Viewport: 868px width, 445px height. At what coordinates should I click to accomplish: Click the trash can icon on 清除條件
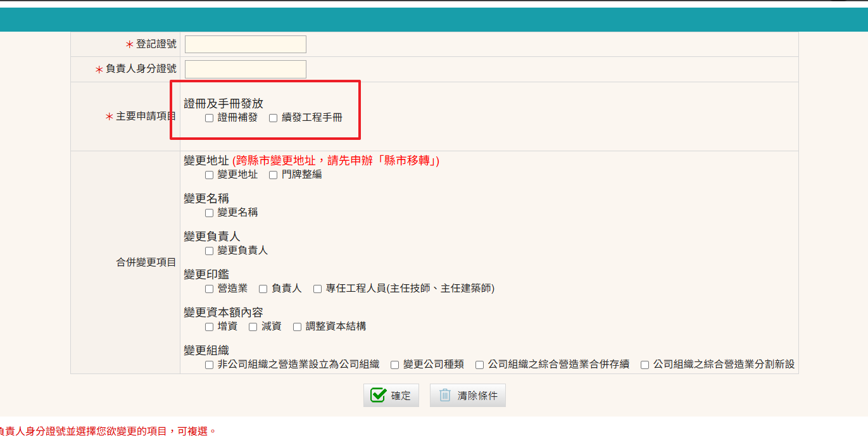click(445, 395)
